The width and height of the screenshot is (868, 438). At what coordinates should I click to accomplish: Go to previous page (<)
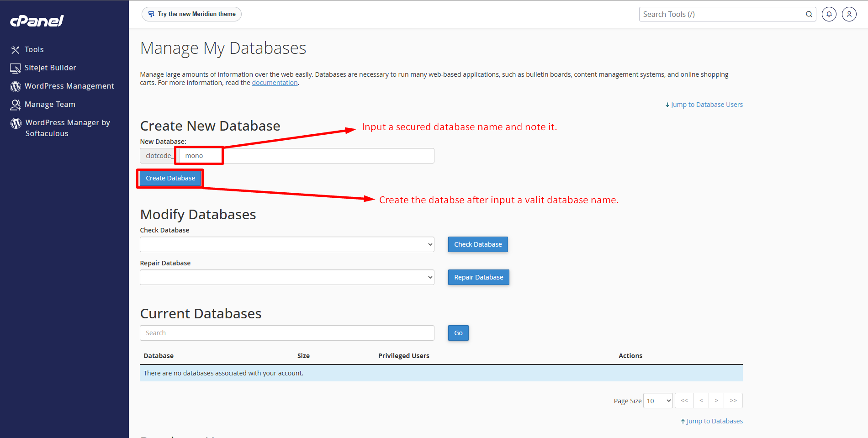[701, 401]
